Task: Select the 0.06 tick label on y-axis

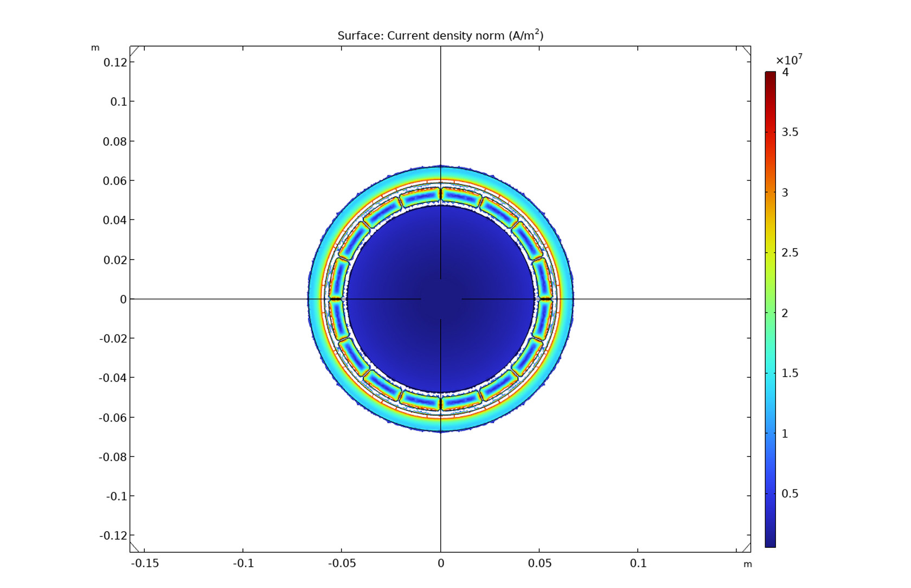Action: pyautogui.click(x=115, y=180)
